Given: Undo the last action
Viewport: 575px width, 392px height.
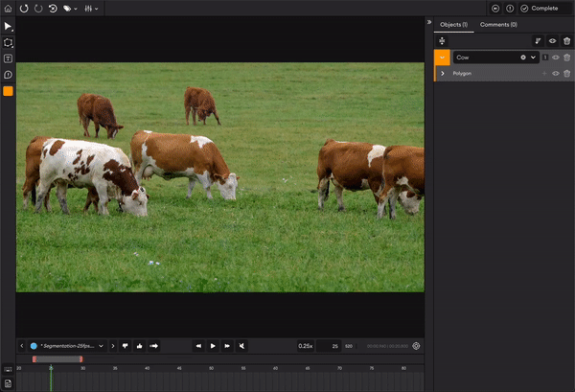Looking at the screenshot, I should coord(23,8).
